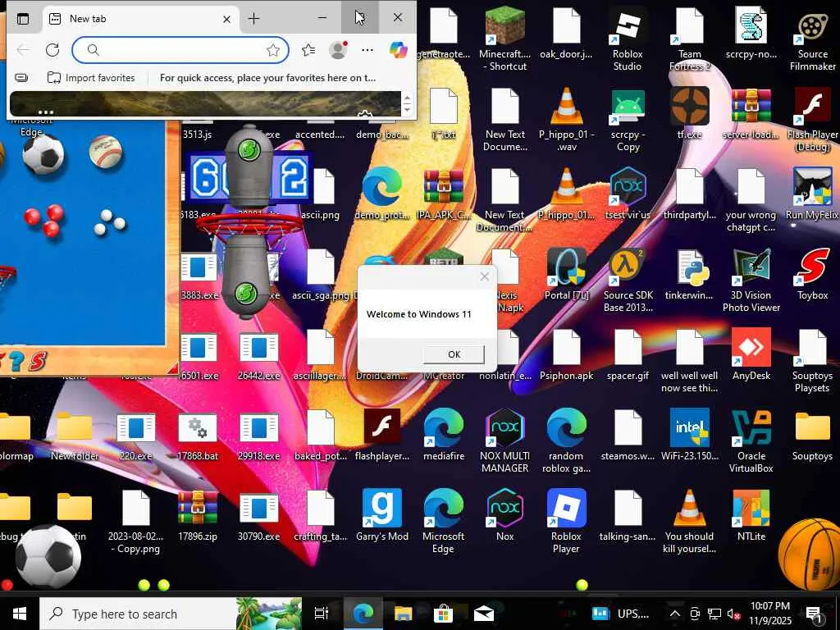This screenshot has width=840, height=630.
Task: Open the AnyDesk shortcut
Action: 751,354
